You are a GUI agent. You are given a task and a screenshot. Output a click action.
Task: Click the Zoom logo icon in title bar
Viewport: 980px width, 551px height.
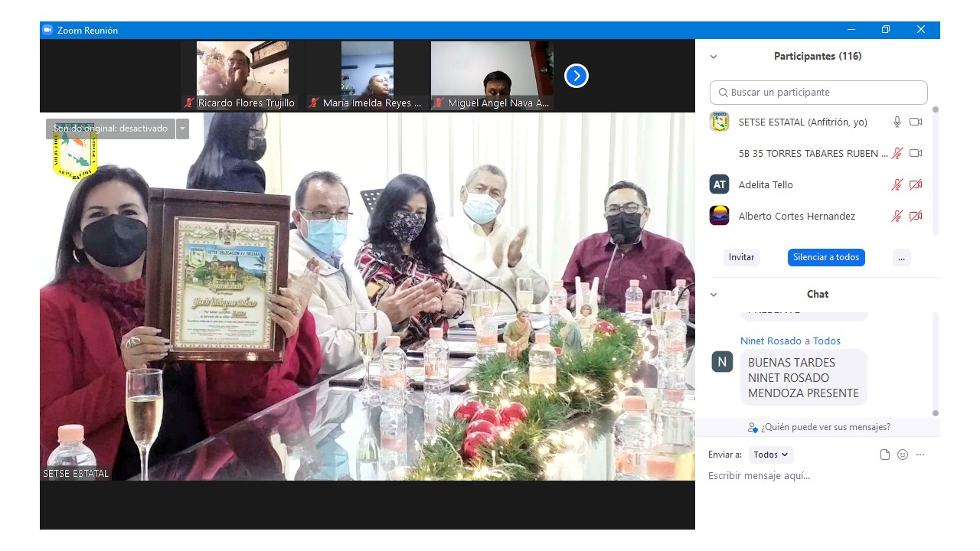47,30
